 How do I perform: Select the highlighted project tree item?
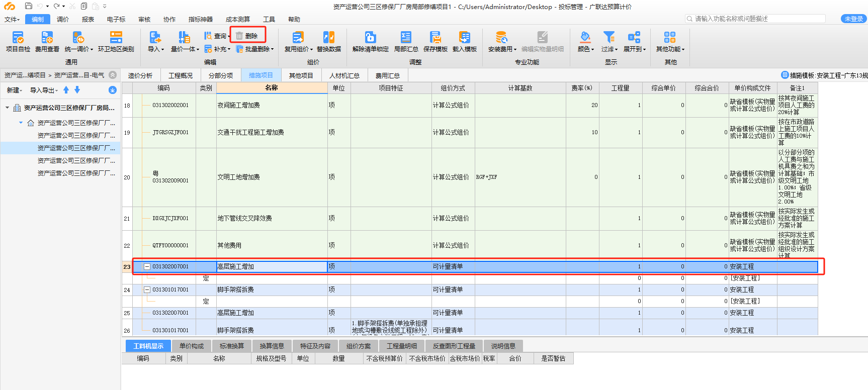click(60, 148)
